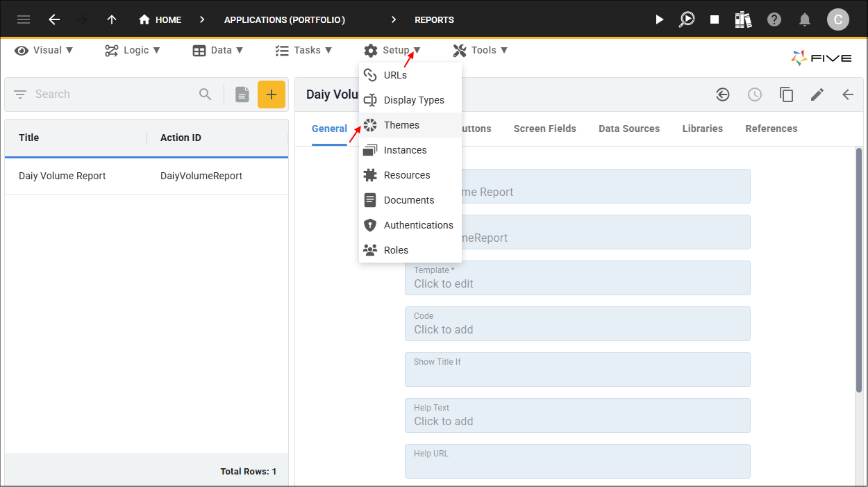The image size is (868, 487).
Task: Open the Tasks menu
Action: (303, 50)
